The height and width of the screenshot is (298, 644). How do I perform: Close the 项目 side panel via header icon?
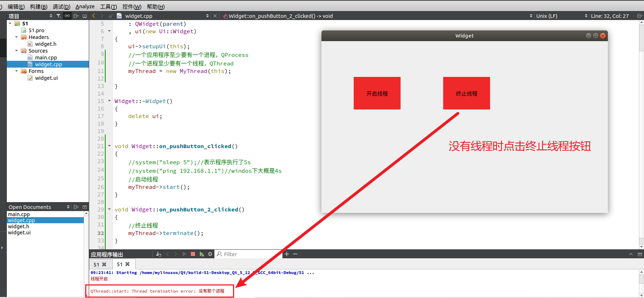point(84,16)
